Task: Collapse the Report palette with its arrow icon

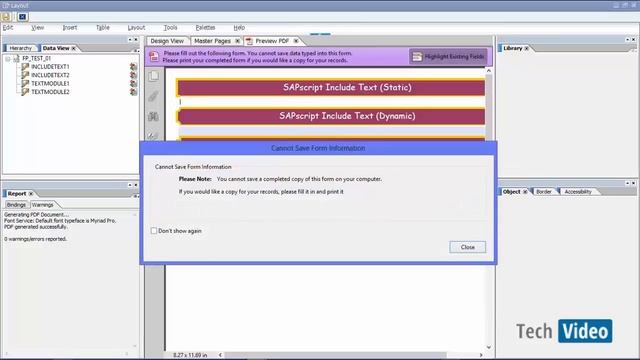Action: coord(130,185)
